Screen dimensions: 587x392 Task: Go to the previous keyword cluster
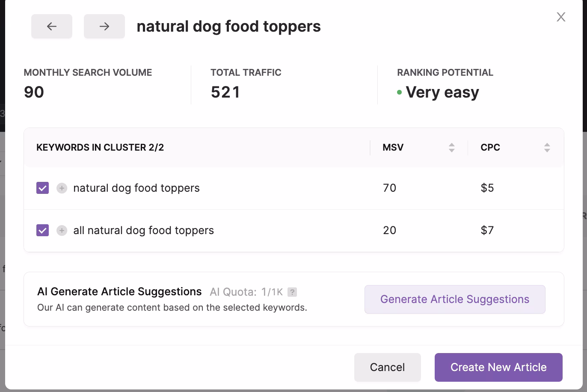coord(52,27)
